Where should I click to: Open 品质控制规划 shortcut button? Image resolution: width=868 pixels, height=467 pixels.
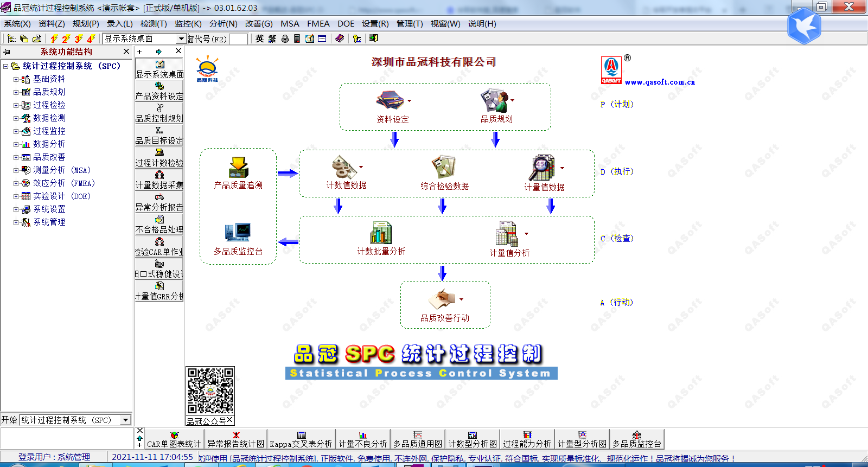click(x=159, y=113)
